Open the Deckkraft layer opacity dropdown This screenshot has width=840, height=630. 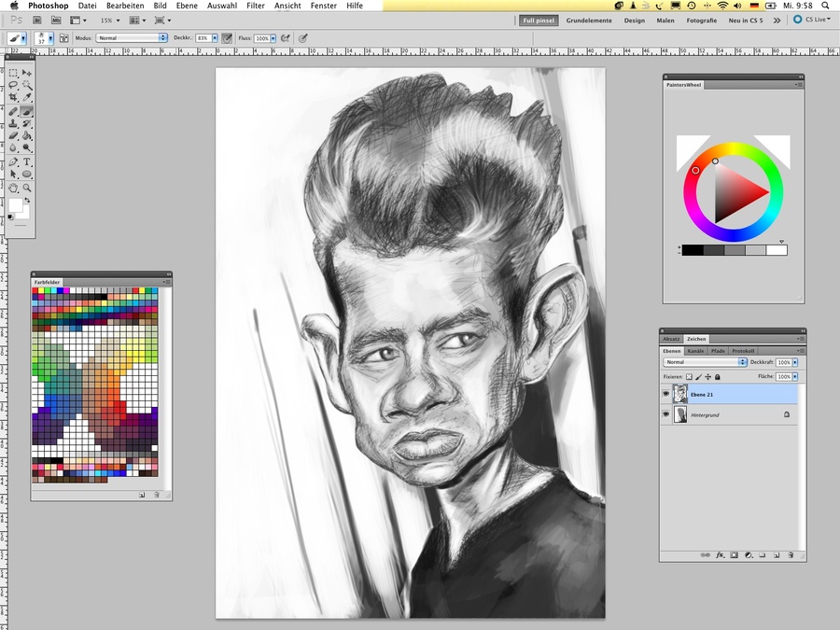click(795, 362)
